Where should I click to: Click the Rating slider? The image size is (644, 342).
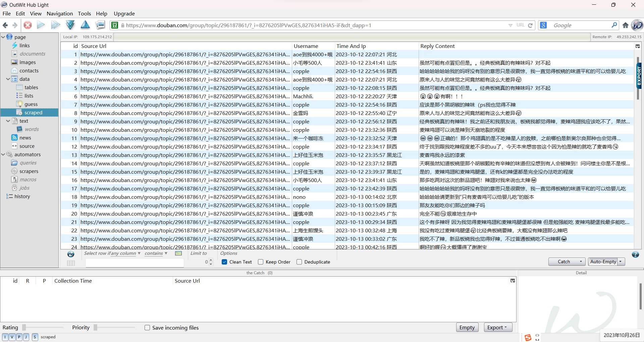(43, 328)
